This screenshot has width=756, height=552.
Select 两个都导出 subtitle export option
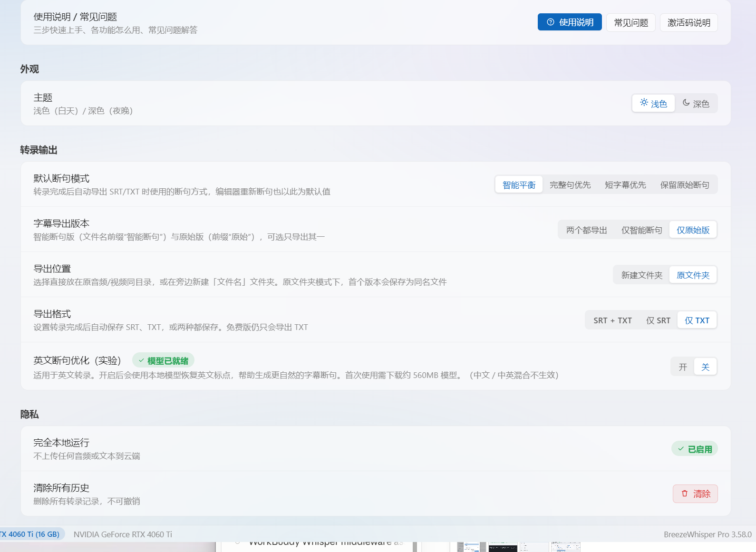point(587,230)
